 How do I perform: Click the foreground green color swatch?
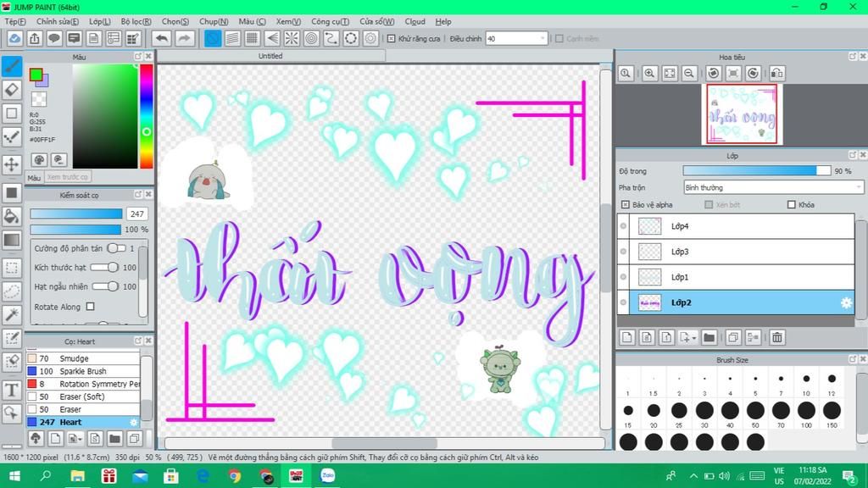click(36, 75)
